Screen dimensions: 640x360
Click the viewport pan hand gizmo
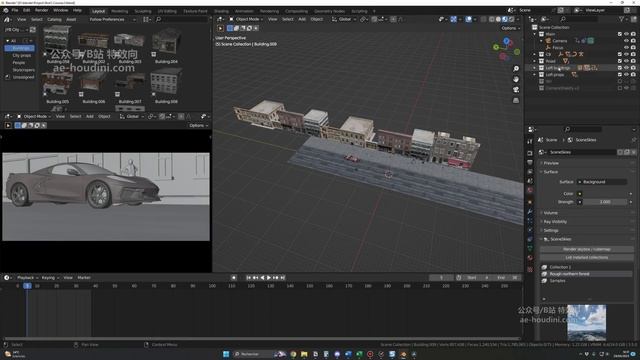click(516, 79)
